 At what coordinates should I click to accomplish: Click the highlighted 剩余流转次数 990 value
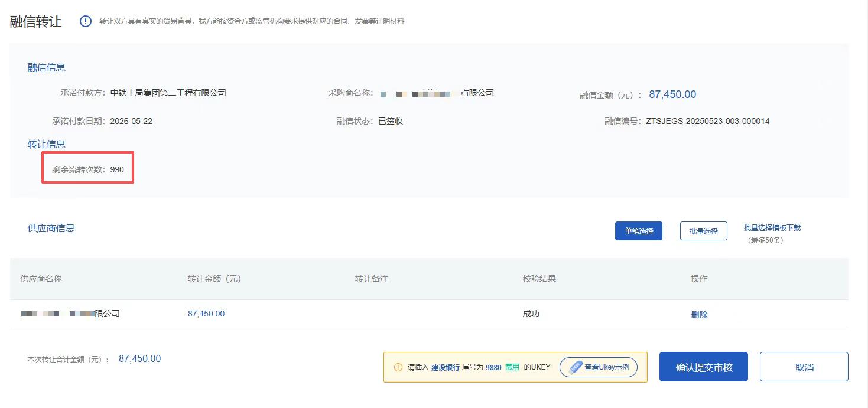pyautogui.click(x=116, y=169)
